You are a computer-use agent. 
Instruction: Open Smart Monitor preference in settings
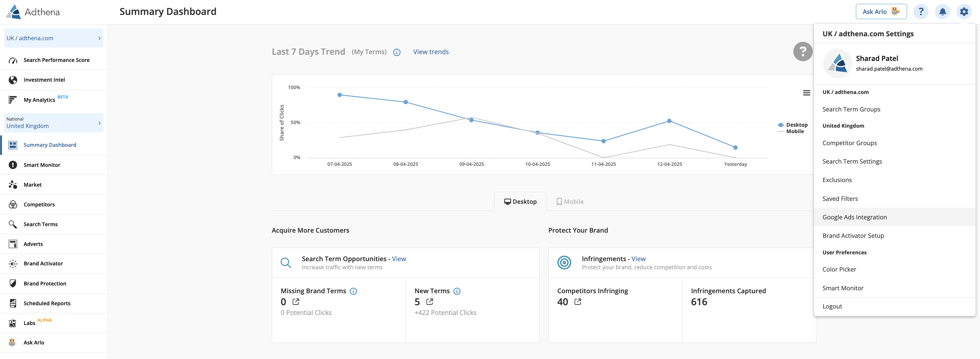(894, 288)
